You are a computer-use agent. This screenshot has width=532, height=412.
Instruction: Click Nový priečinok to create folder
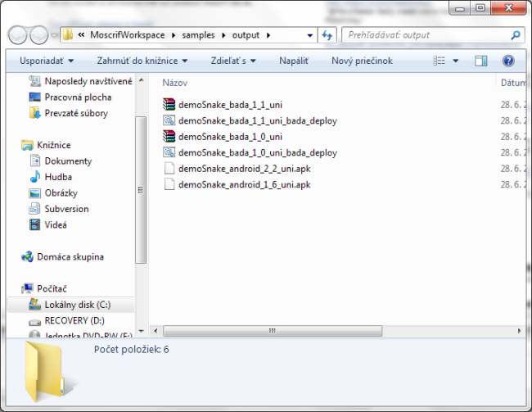pos(362,61)
